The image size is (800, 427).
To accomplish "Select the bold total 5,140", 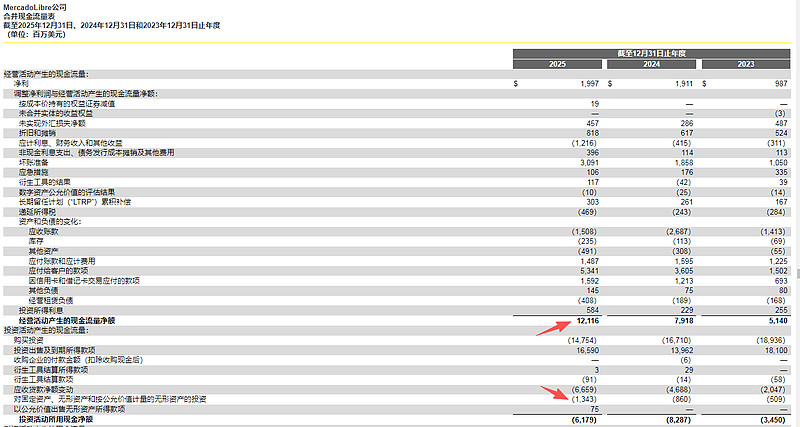I will click(778, 321).
